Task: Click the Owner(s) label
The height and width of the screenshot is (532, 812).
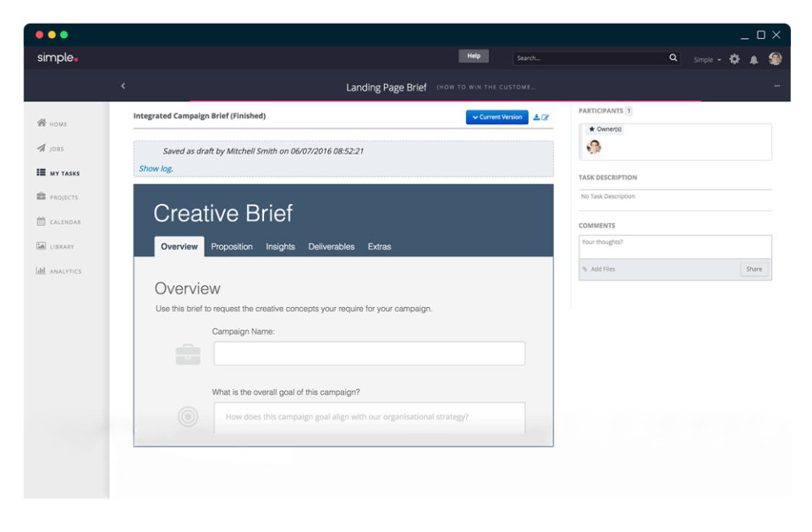Action: (605, 129)
